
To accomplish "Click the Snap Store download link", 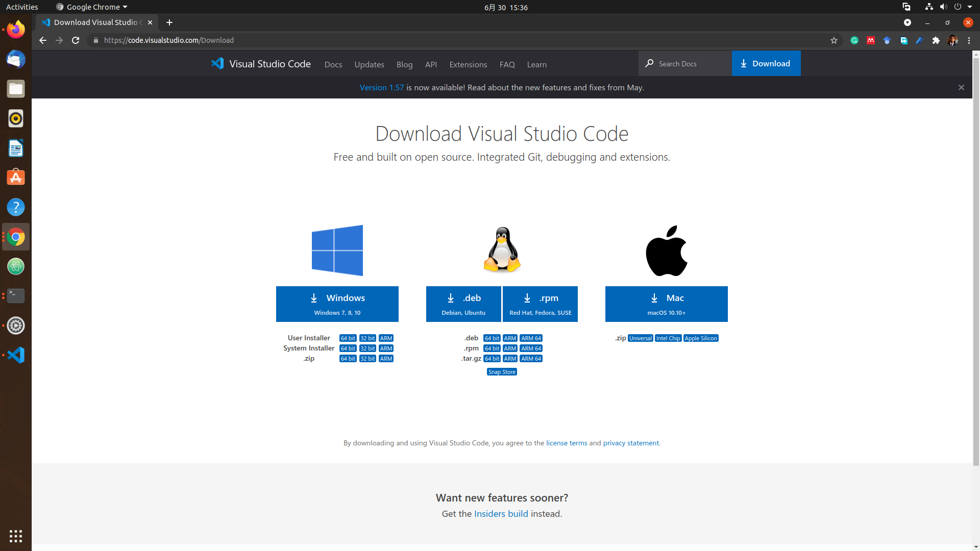I will coord(501,372).
